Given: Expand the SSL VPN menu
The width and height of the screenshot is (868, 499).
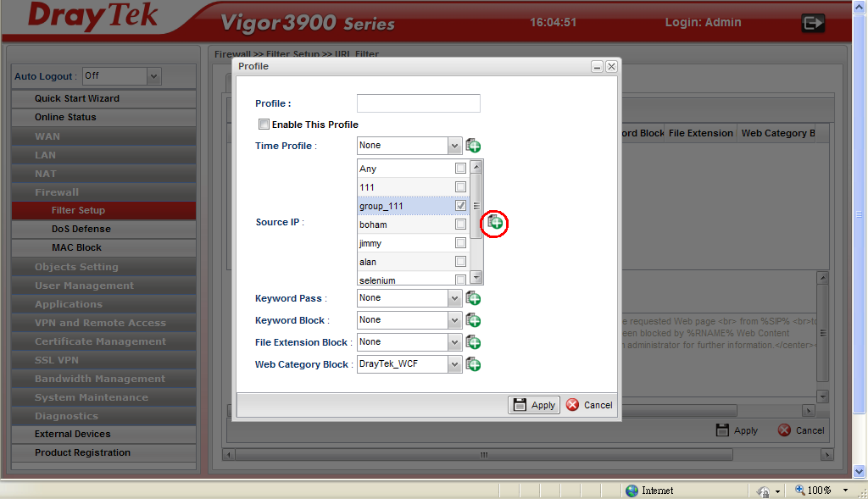Looking at the screenshot, I should [103, 360].
